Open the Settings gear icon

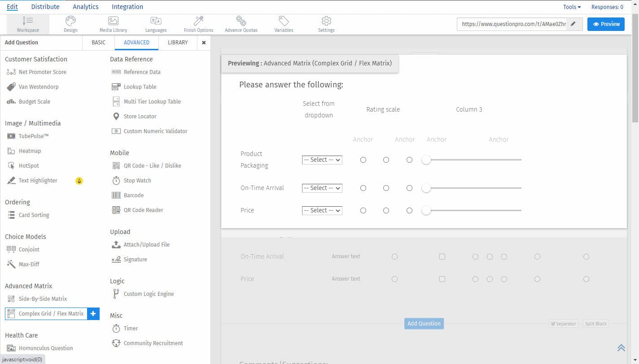326,21
